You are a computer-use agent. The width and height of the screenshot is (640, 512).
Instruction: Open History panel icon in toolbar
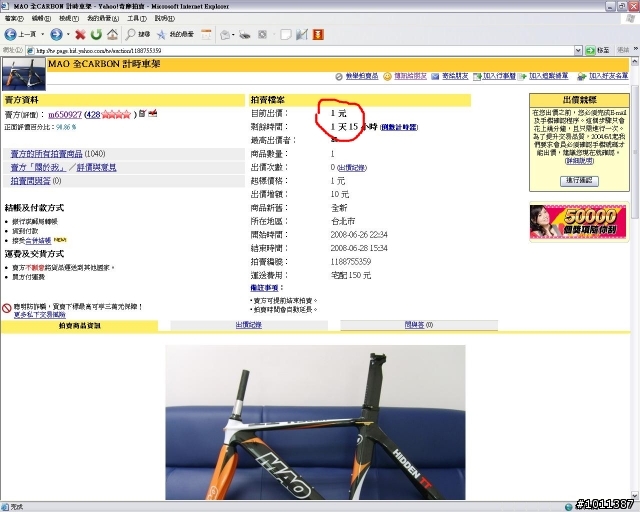(x=206, y=35)
